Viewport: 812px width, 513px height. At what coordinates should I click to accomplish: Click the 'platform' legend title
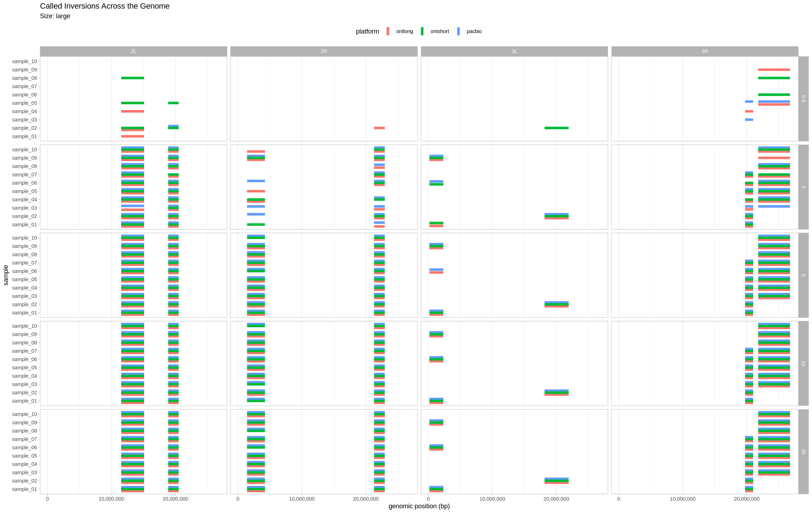tap(367, 31)
